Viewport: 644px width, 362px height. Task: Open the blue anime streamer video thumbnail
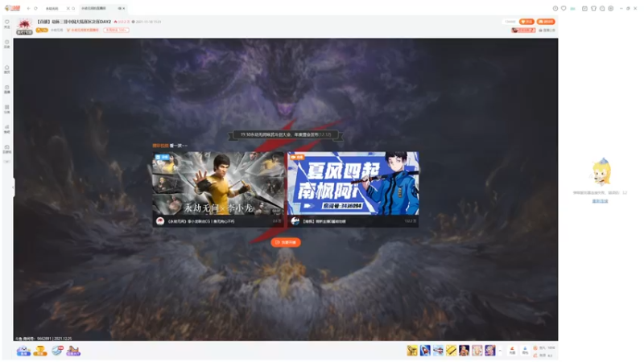pos(353,183)
